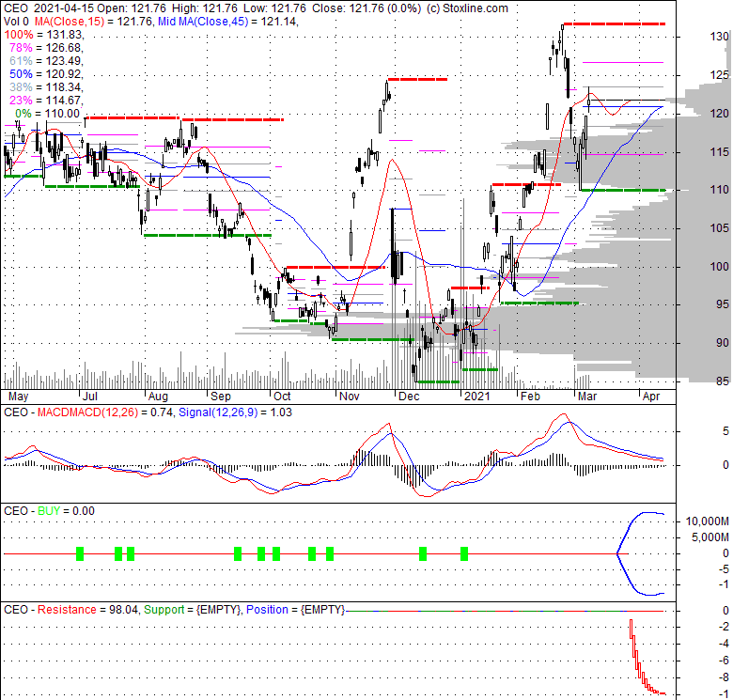Click the "2021" year axis label

[x=476, y=397]
